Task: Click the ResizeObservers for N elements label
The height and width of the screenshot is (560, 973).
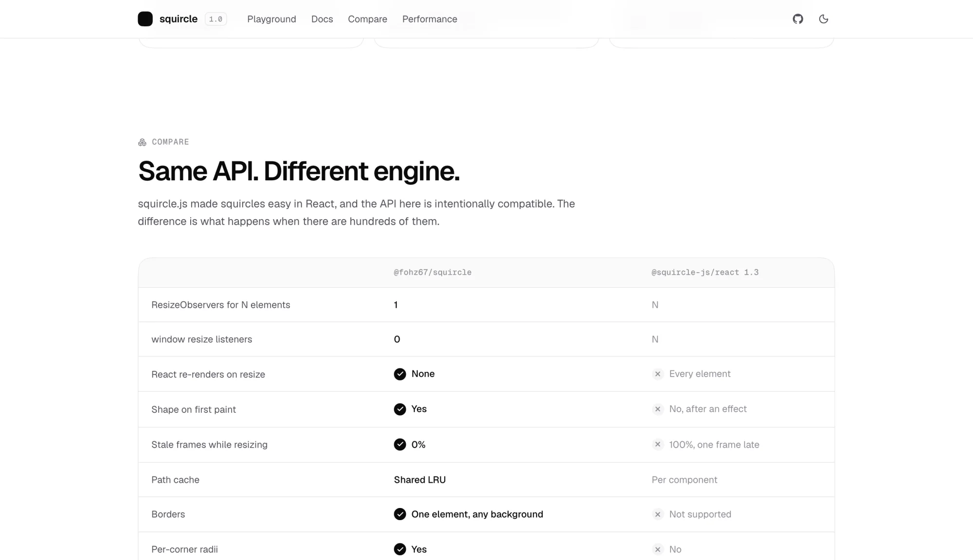Action: [x=221, y=305]
